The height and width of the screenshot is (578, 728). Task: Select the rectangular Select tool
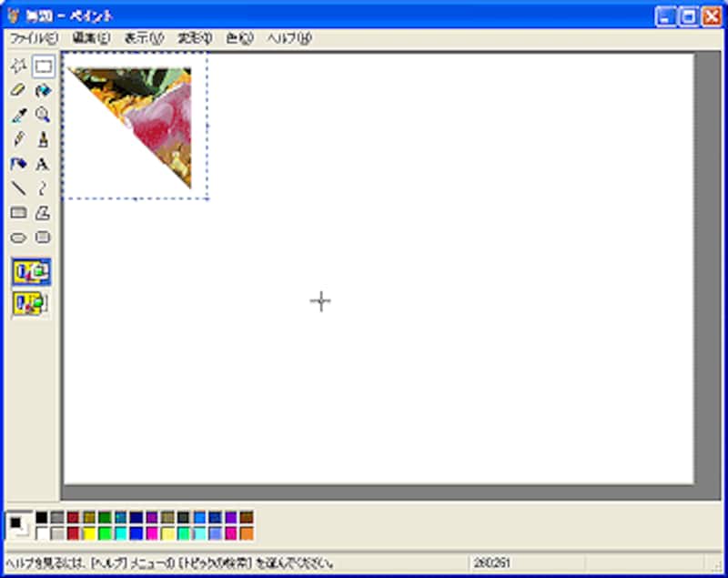[x=43, y=66]
